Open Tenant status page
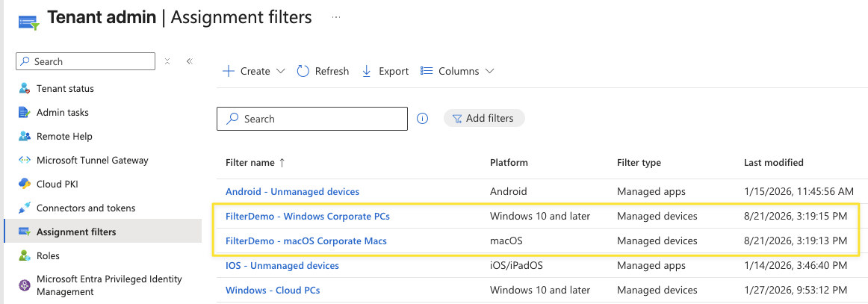868x304 pixels. pos(65,89)
